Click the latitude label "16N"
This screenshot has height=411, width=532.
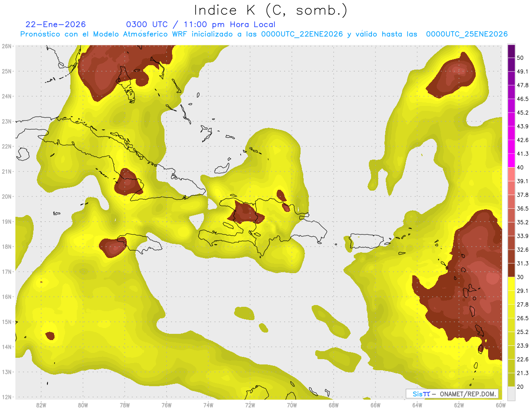point(7,297)
